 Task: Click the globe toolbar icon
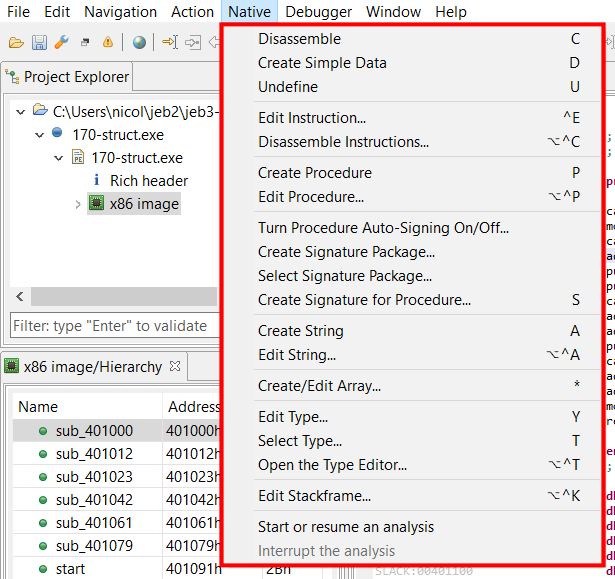[x=139, y=42]
